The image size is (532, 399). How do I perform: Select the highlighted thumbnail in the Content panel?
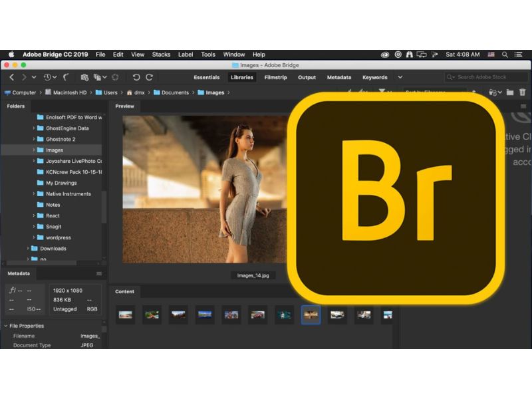(x=311, y=314)
